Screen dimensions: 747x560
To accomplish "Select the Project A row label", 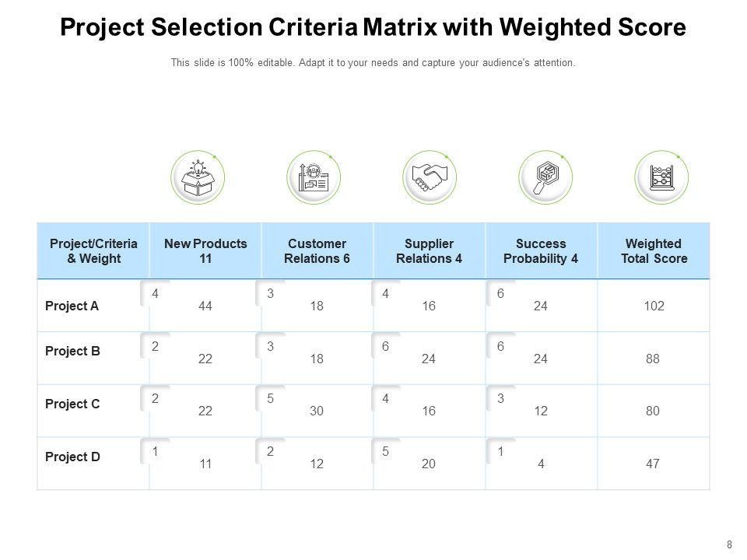I will click(72, 306).
